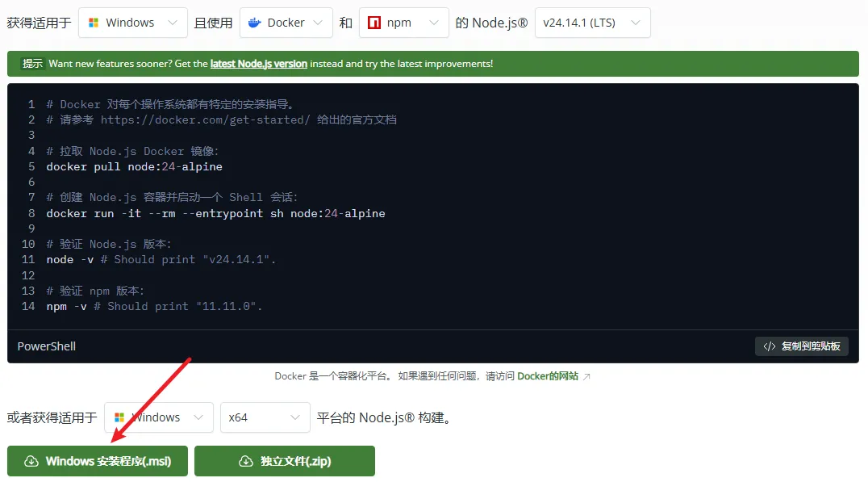Click the 'docker pull node:24-alpine' code line
The height and width of the screenshot is (482, 868).
(135, 167)
